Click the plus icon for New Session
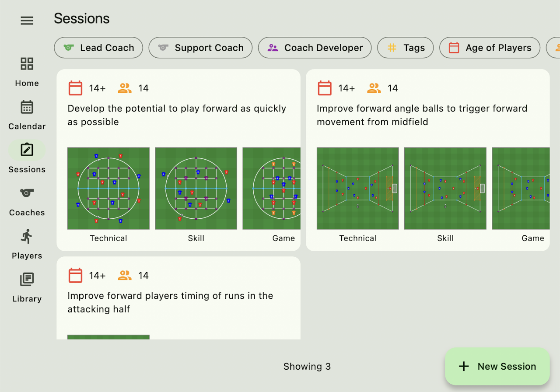Image resolution: width=560 pixels, height=392 pixels. point(464,367)
